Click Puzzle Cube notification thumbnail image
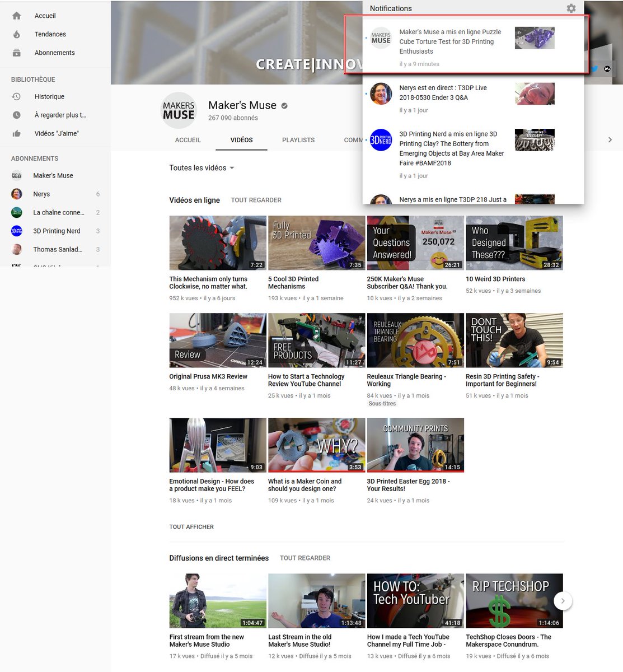 click(535, 38)
